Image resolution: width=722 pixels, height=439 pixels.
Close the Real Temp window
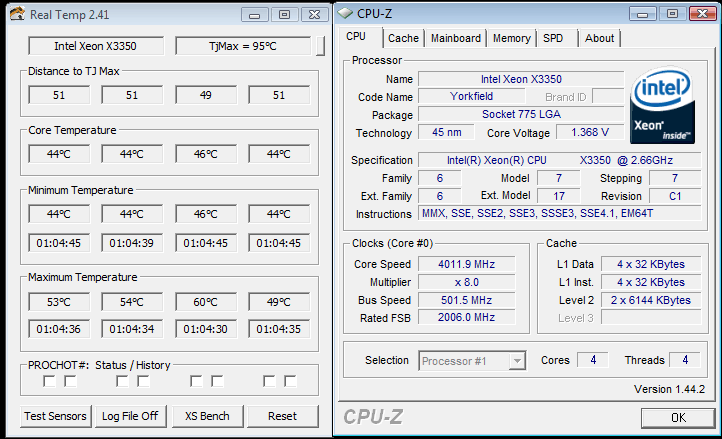pos(314,15)
